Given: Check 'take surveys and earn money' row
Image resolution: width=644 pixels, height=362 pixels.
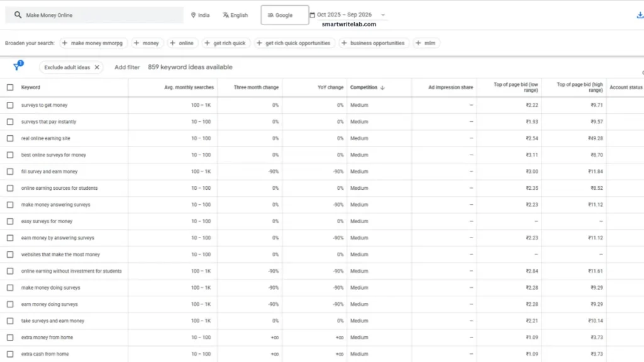Looking at the screenshot, I should click(10, 321).
